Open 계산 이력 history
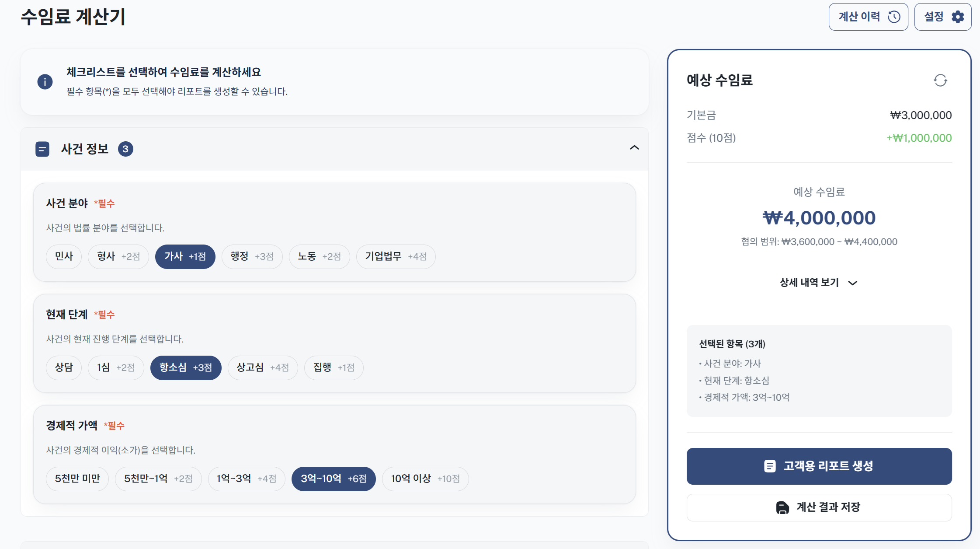This screenshot has height=549, width=980. pyautogui.click(x=868, y=17)
